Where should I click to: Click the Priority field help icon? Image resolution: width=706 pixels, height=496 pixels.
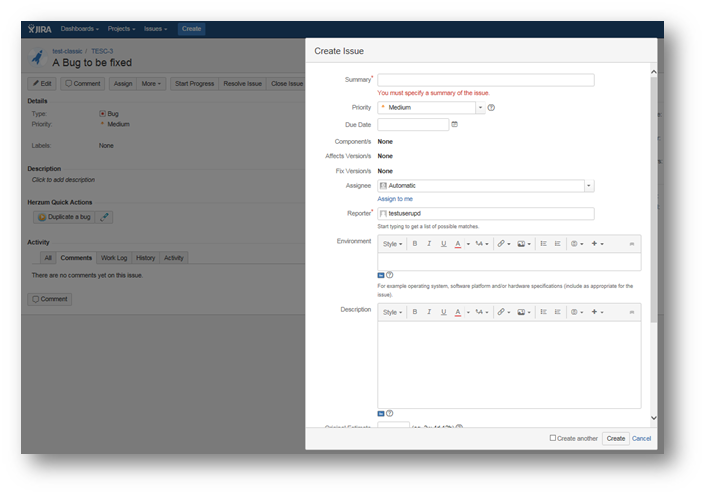pos(491,107)
